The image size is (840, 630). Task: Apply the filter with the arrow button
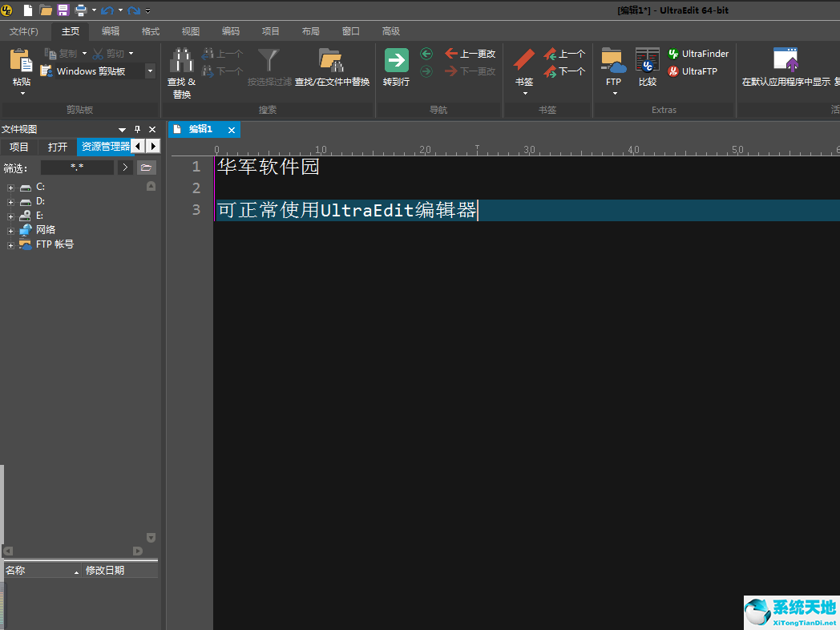125,168
